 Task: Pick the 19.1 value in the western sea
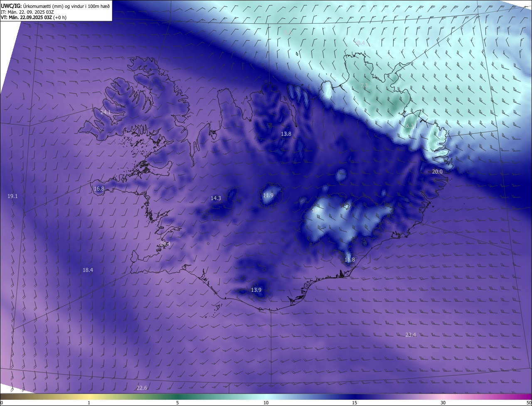click(x=12, y=196)
